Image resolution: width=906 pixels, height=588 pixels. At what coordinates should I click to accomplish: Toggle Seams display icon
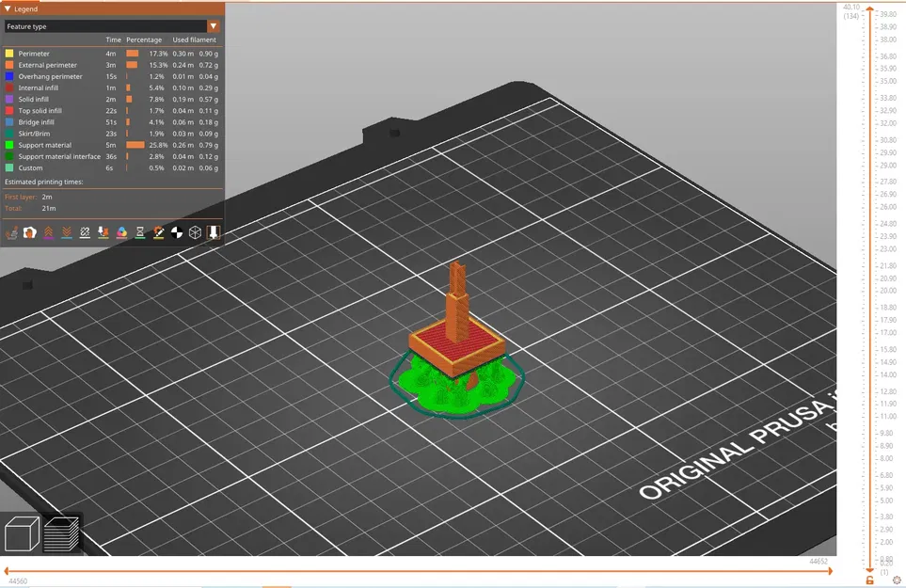(x=85, y=232)
